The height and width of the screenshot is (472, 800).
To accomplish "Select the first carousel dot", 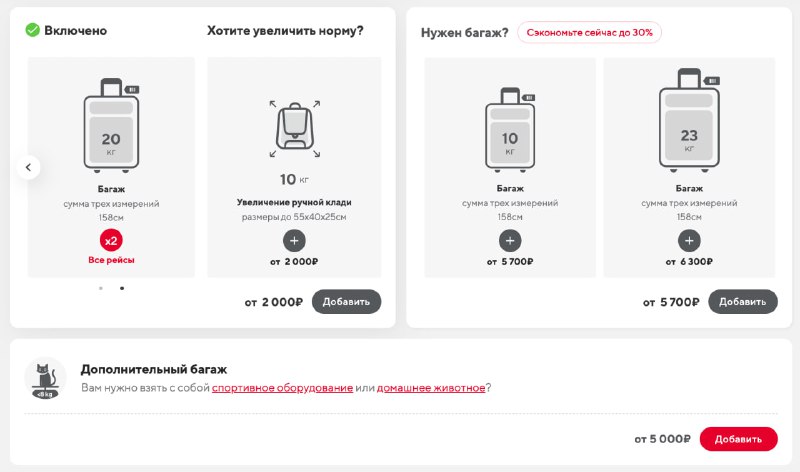I will point(101,288).
